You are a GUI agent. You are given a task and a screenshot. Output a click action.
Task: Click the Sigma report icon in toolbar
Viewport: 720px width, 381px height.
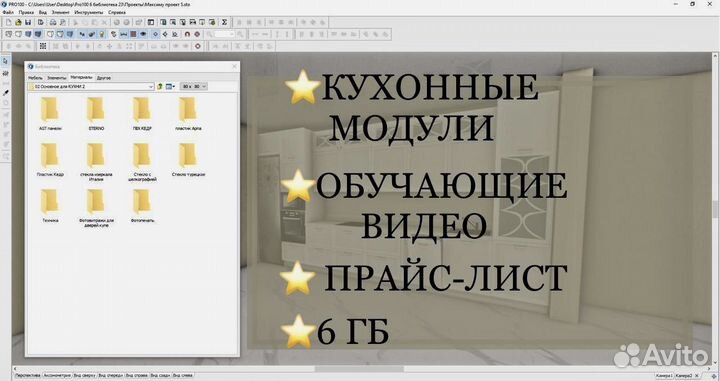[224, 22]
